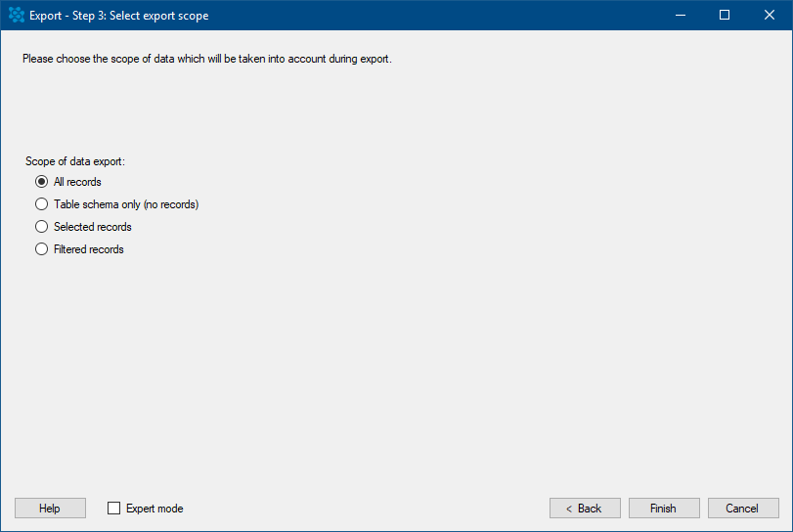Click the 'Expert mode' label text

[154, 509]
